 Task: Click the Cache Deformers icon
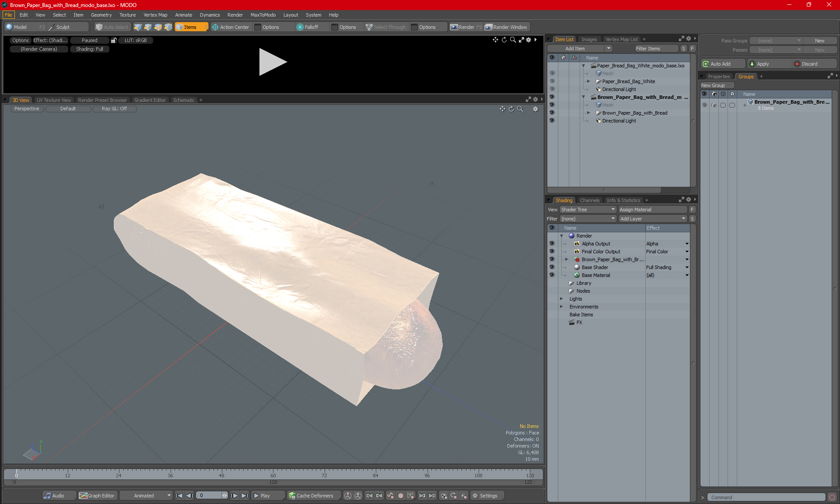(292, 496)
